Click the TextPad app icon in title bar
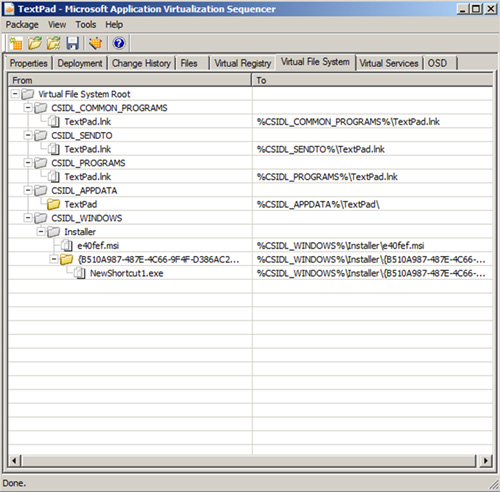The width and height of the screenshot is (500, 492). pos(9,9)
